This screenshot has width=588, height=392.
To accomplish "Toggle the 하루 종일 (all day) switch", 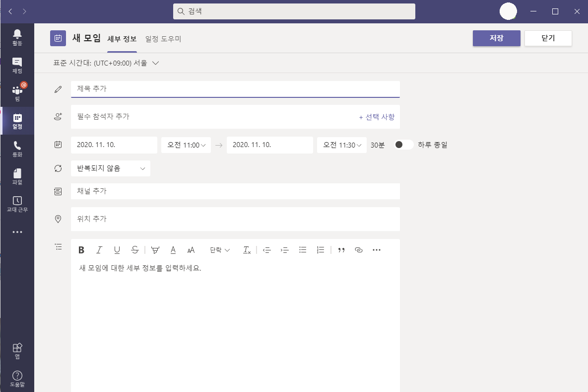I will coord(403,145).
